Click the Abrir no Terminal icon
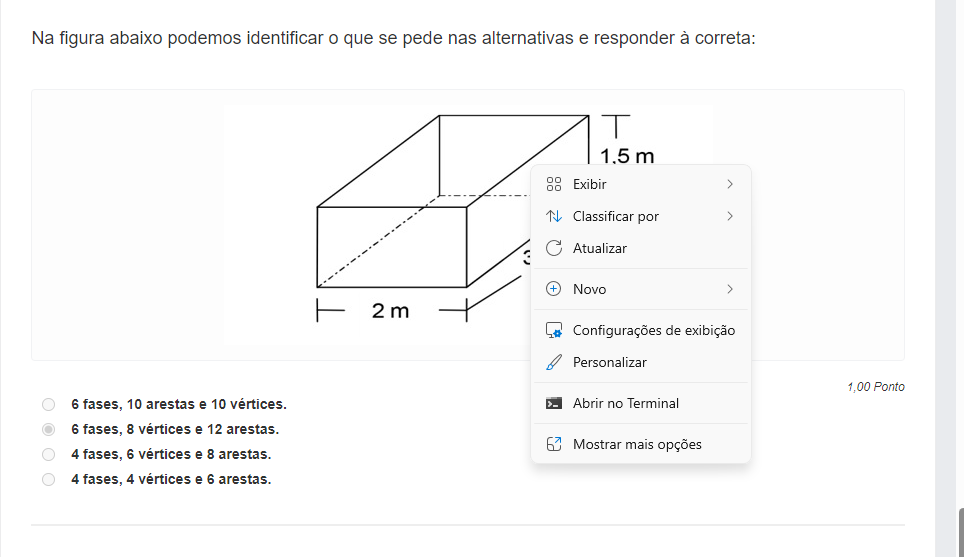This screenshot has height=557, width=964. point(554,403)
